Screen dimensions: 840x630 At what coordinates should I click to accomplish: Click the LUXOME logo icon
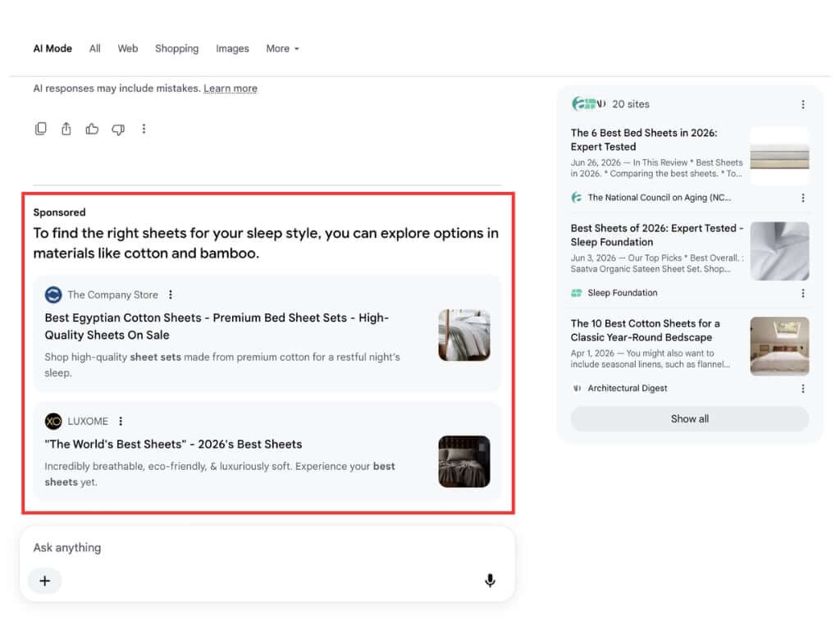(x=53, y=421)
